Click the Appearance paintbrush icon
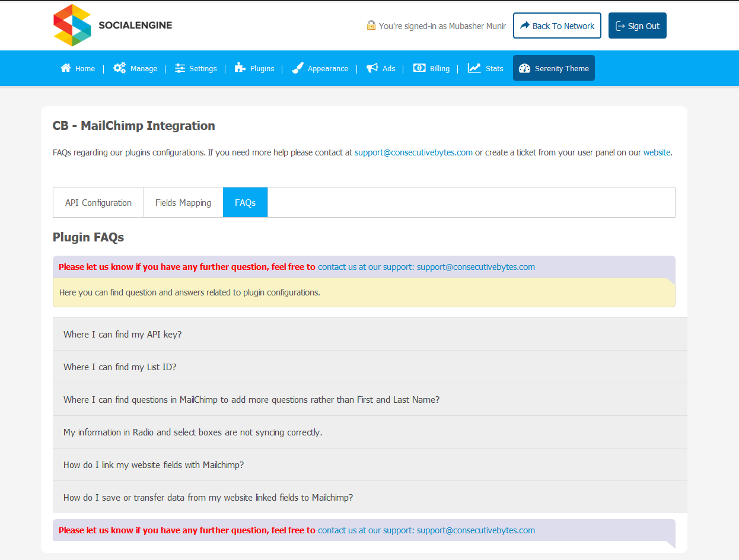Image resolution: width=739 pixels, height=560 pixels. (298, 68)
